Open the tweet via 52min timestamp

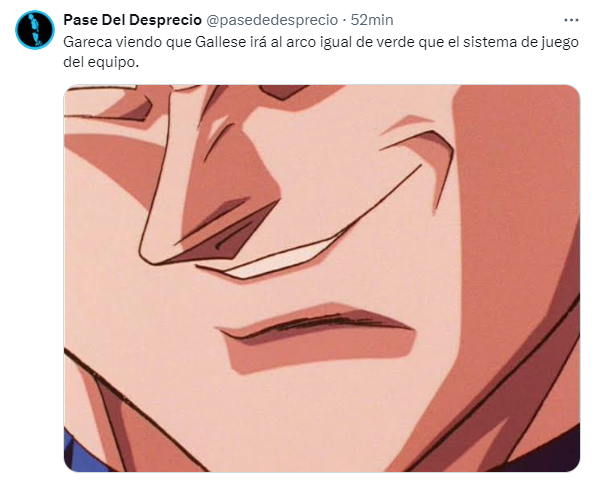point(372,20)
